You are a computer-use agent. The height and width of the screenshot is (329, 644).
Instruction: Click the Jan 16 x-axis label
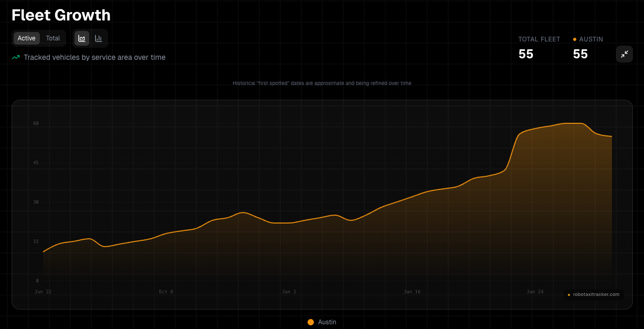[x=412, y=292]
